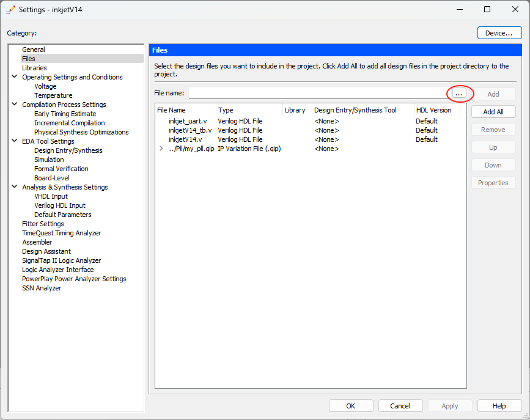
Task: Select inkjetV14.v file row
Action: pos(307,139)
